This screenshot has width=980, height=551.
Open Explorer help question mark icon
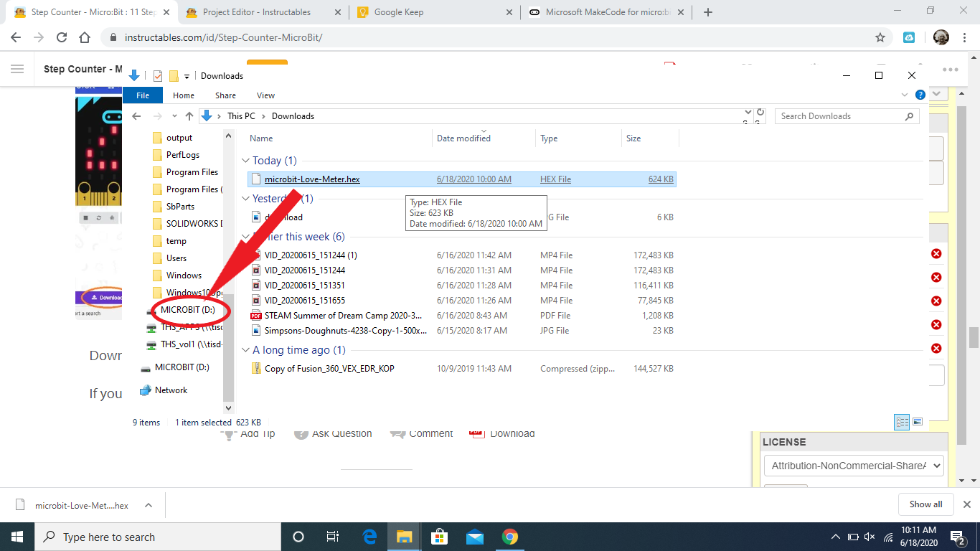[x=920, y=95]
